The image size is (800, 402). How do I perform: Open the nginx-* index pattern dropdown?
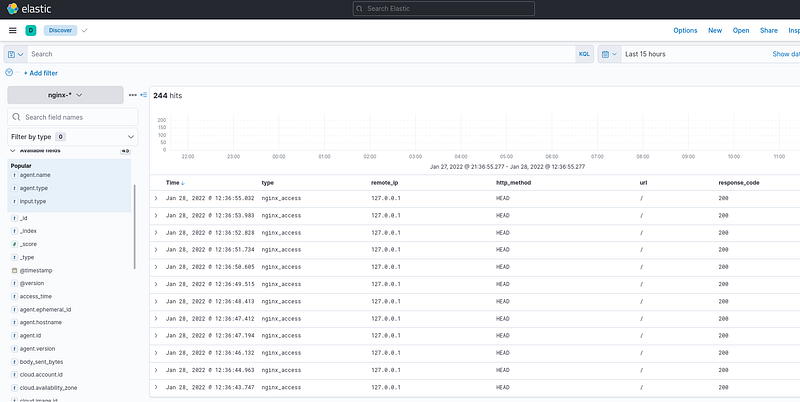pos(65,95)
